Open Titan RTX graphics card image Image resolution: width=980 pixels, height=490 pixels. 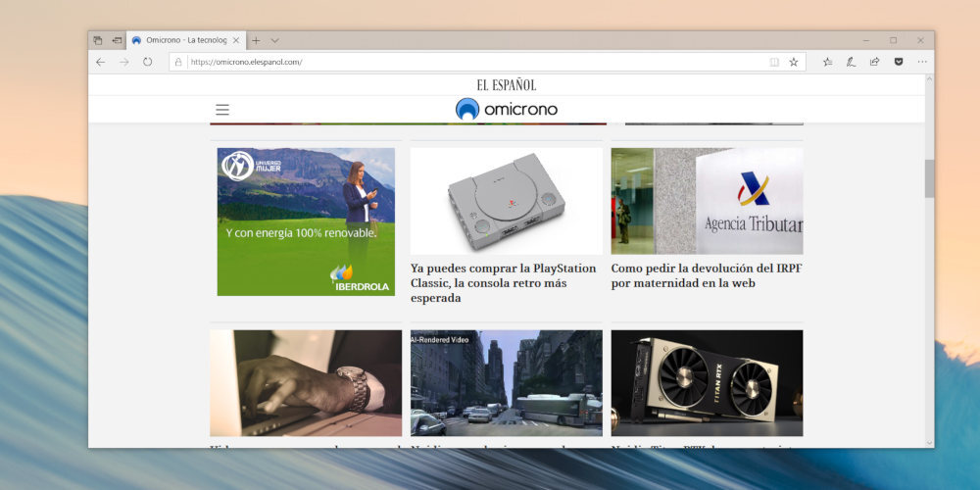707,383
